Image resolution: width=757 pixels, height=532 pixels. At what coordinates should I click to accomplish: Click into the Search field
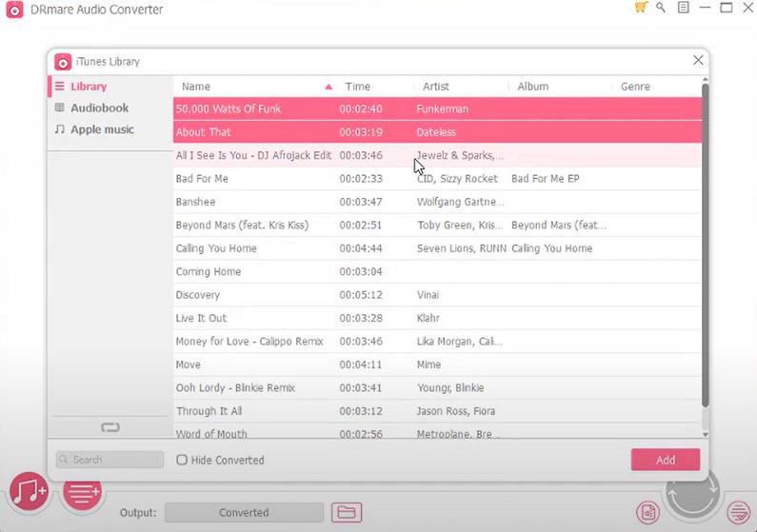click(x=110, y=460)
